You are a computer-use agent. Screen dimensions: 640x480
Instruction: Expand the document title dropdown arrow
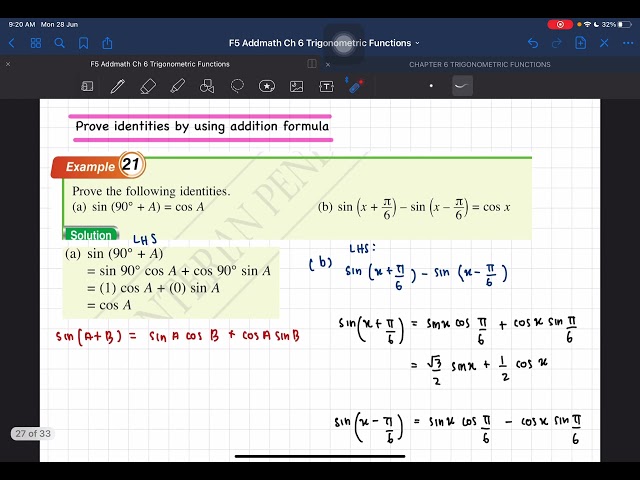(x=417, y=43)
